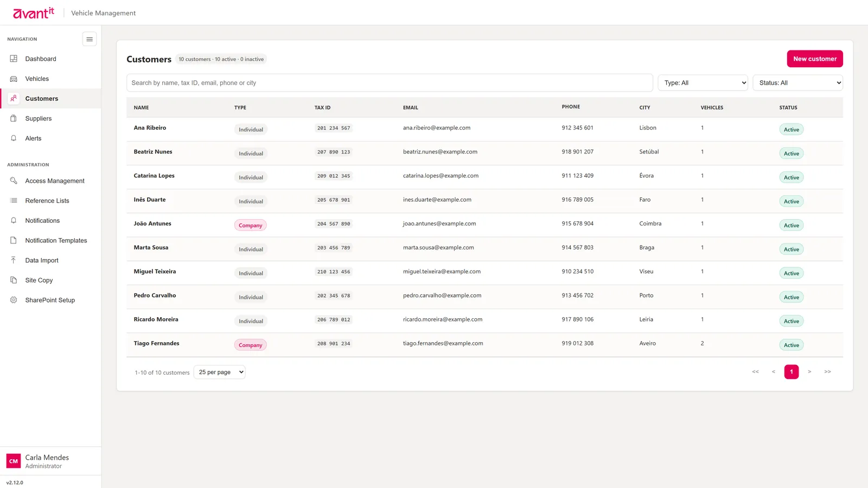This screenshot has width=868, height=488.
Task: Go to previous page with < button
Action: click(x=773, y=372)
